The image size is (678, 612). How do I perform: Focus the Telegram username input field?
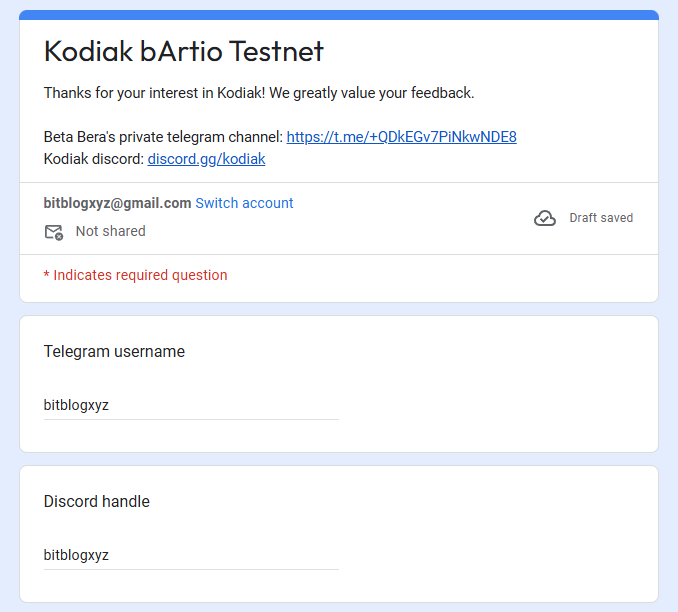point(191,406)
